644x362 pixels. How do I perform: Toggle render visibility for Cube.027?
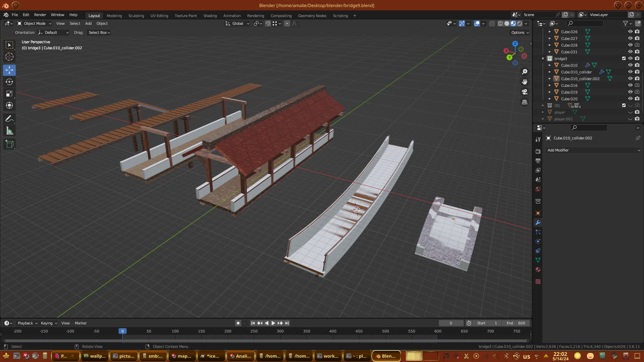(x=637, y=38)
